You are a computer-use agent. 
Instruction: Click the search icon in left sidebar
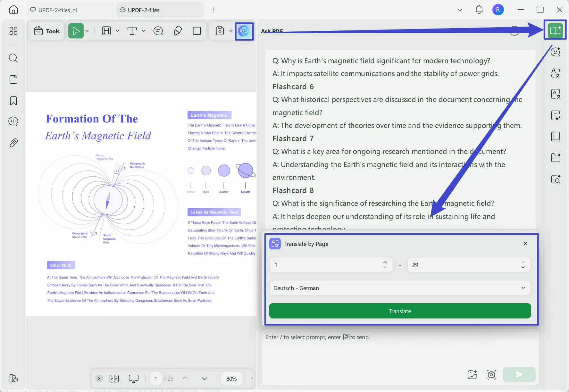click(x=13, y=58)
